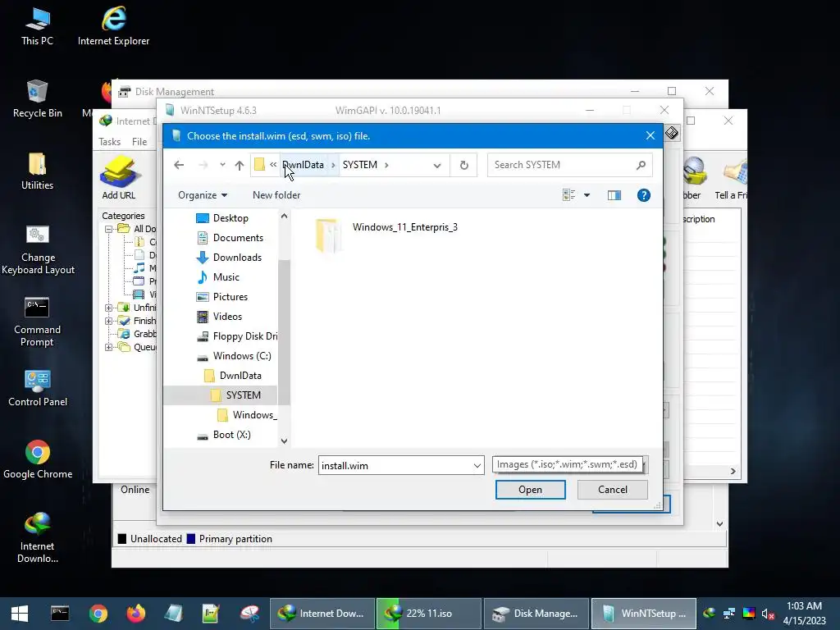Expand the Queues category in IDM
The height and width of the screenshot is (630, 840).
pyautogui.click(x=109, y=347)
